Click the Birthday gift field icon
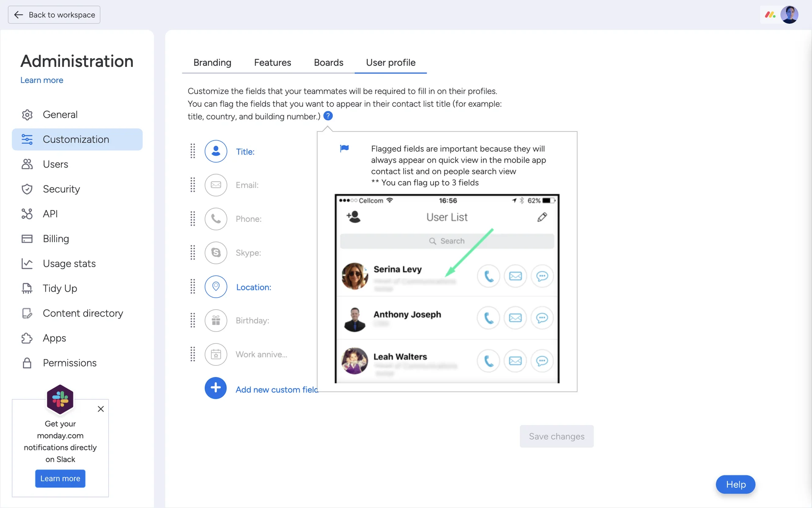This screenshot has height=508, width=812. click(x=216, y=320)
